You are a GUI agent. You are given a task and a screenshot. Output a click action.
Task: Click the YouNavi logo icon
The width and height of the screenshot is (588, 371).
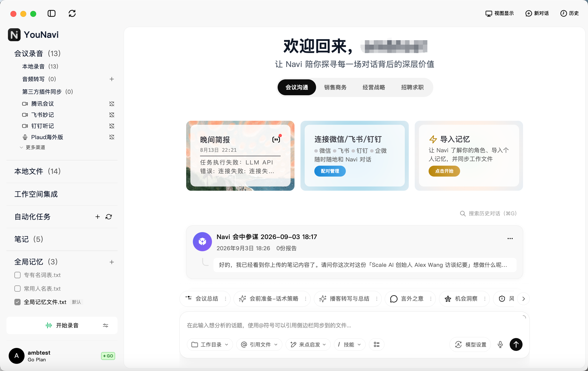pos(14,35)
